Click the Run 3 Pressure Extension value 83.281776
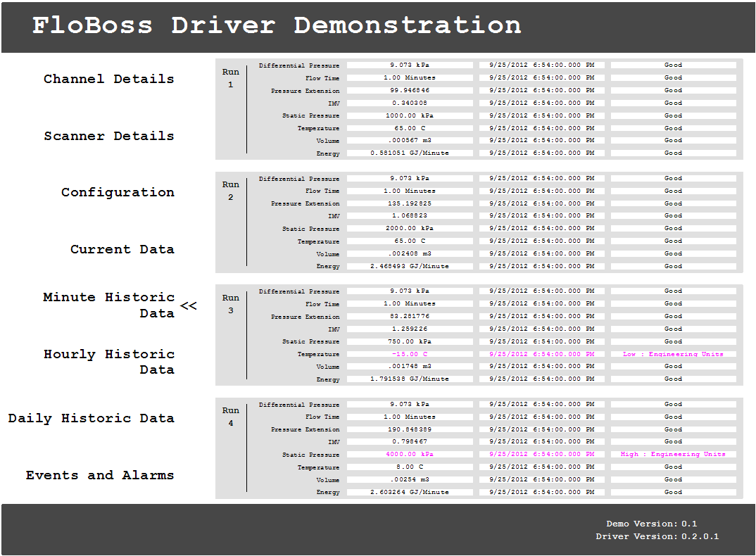 410,316
